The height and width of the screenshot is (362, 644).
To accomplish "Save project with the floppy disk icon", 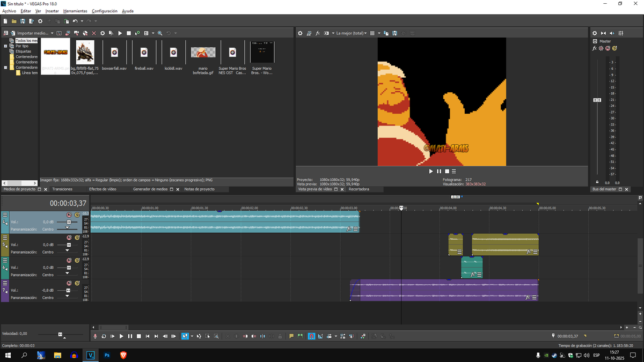I will pos(23,21).
